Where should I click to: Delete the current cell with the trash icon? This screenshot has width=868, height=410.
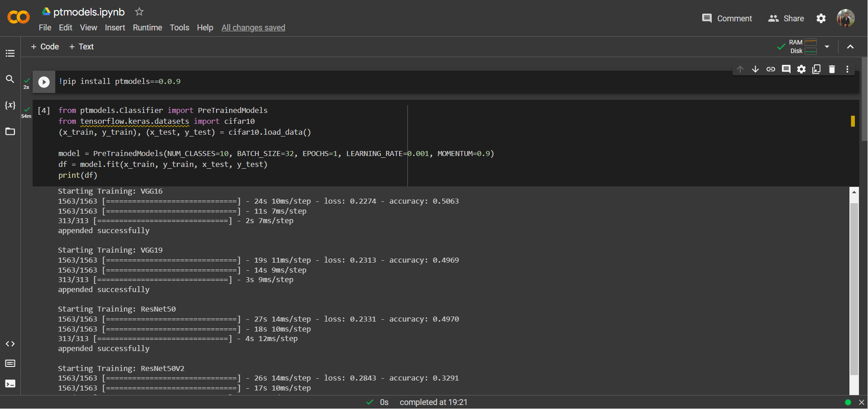[x=832, y=69]
